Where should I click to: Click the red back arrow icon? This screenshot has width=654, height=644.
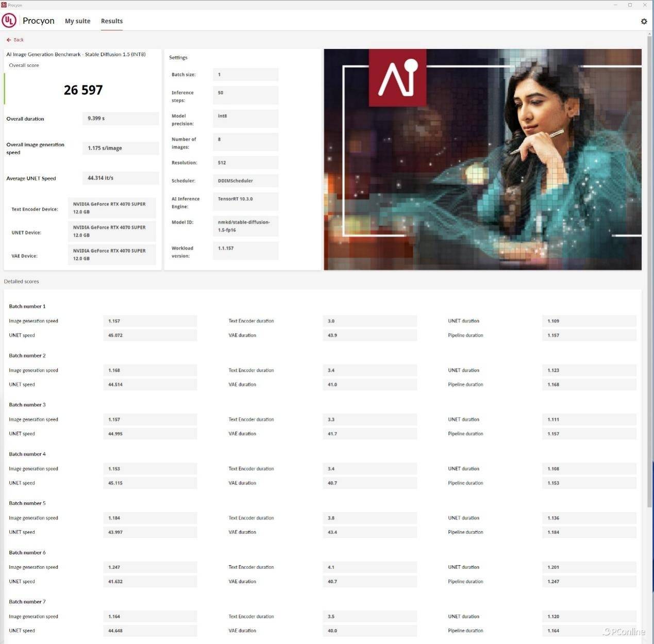coord(9,40)
